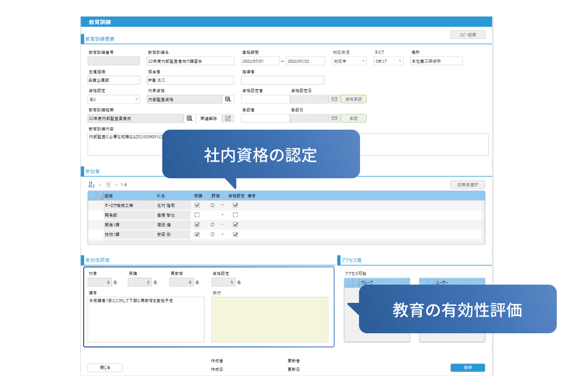
Task: Open the タイプ dropdown showing Off.J.T
Action: pyautogui.click(x=388, y=61)
